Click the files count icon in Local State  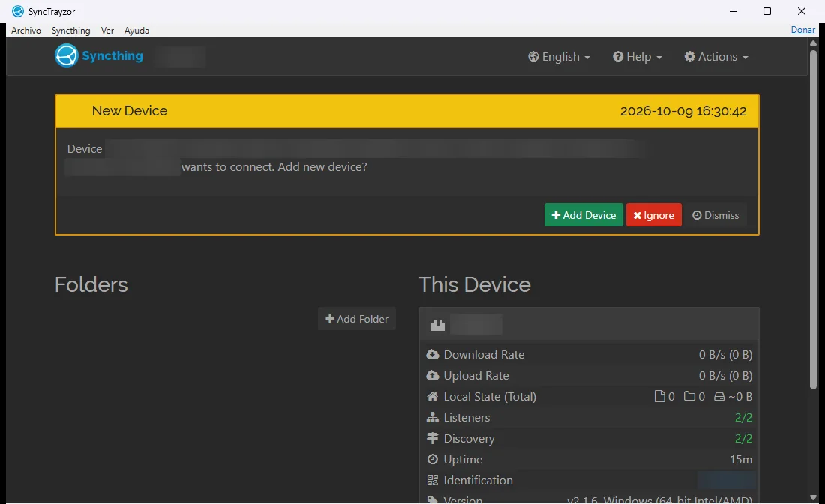[659, 396]
